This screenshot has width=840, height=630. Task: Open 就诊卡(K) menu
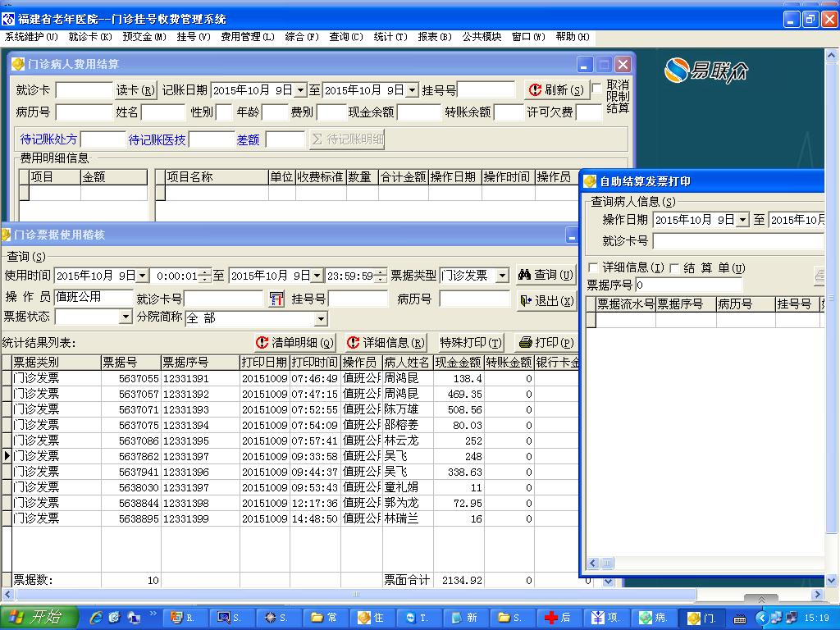90,36
